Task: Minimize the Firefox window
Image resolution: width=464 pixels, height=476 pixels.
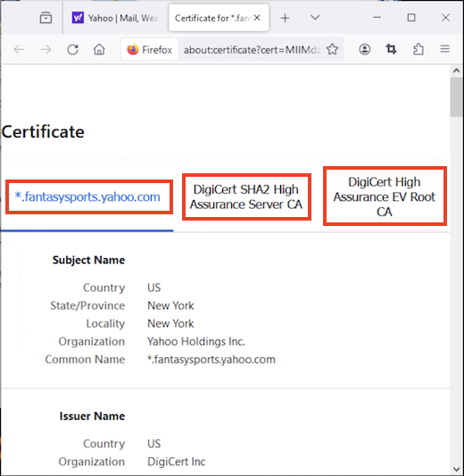Action: [377, 18]
